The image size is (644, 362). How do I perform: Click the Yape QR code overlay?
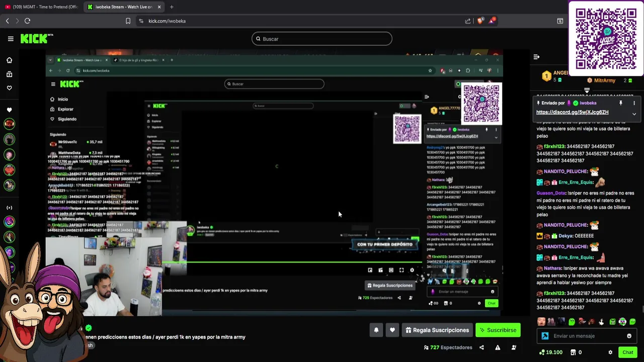point(606,38)
